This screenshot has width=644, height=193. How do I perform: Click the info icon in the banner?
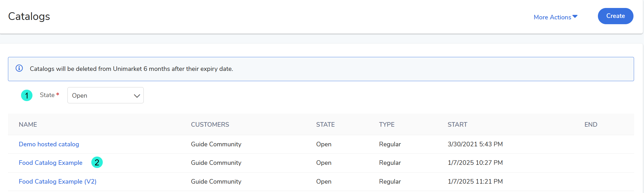coord(19,68)
